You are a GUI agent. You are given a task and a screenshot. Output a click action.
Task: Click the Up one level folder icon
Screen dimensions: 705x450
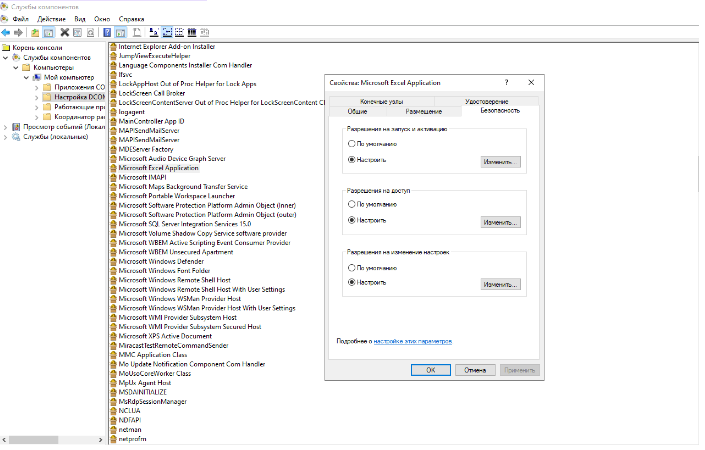point(33,32)
